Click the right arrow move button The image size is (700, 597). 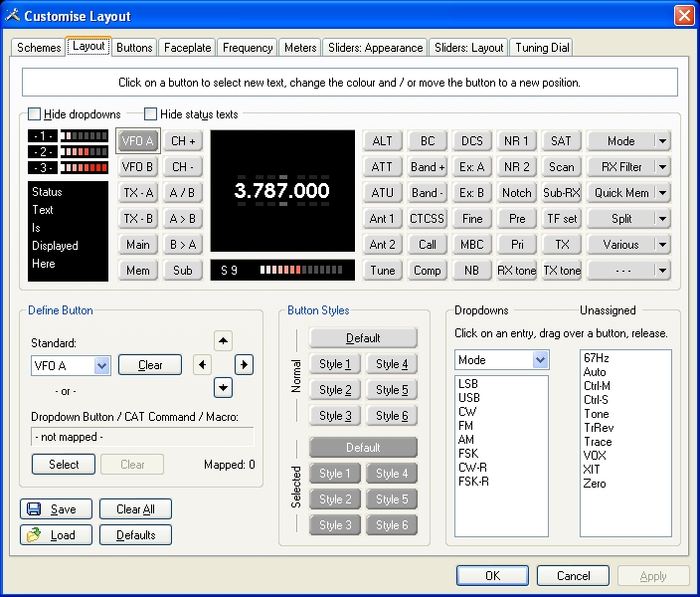coord(244,364)
